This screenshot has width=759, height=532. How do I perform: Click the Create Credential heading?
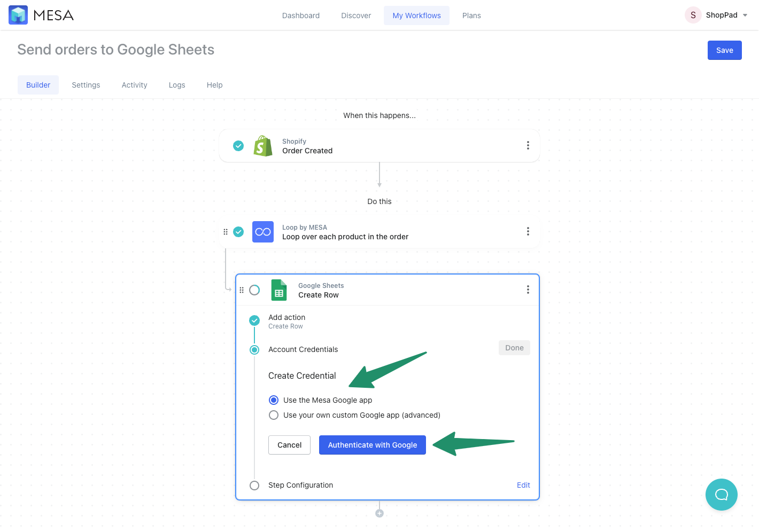pyautogui.click(x=302, y=375)
